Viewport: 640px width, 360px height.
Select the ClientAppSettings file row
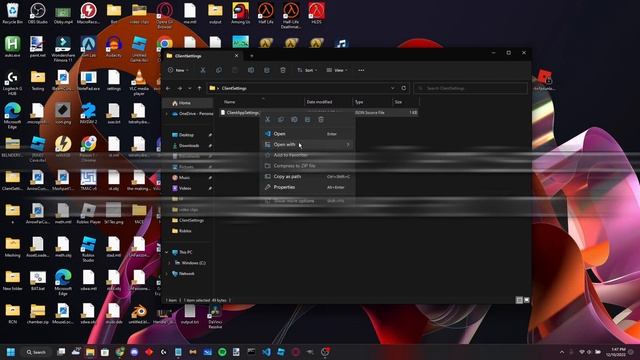319,112
